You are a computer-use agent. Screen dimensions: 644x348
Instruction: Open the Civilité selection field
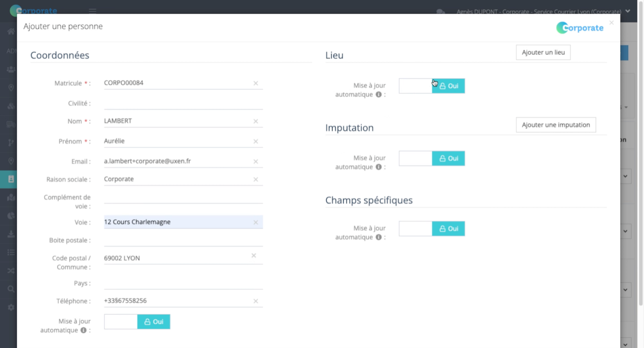(x=183, y=103)
